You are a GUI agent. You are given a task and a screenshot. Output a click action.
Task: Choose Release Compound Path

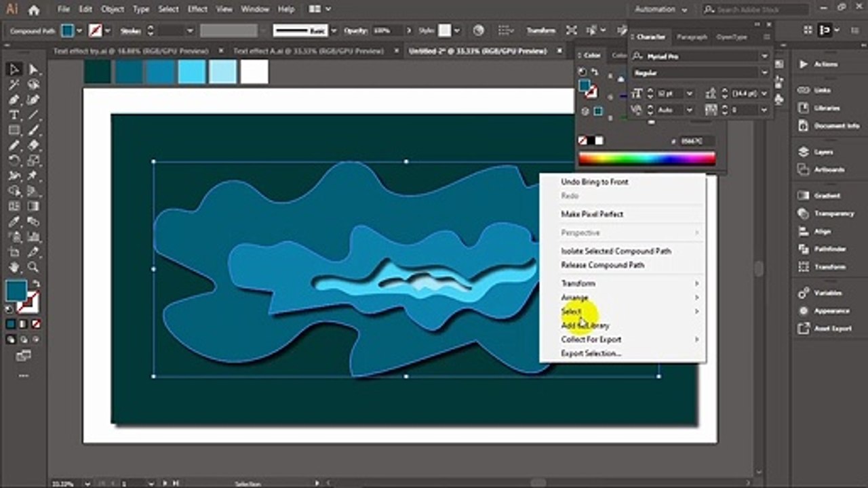pyautogui.click(x=603, y=265)
